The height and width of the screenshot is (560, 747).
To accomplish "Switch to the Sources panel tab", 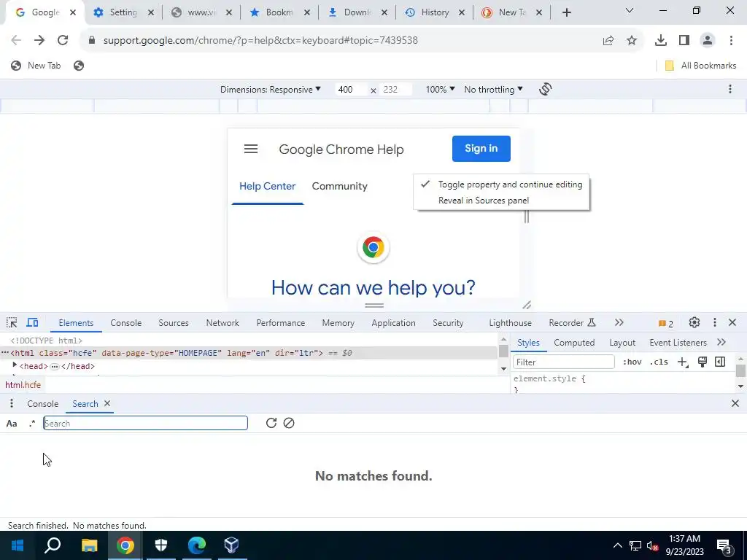I will pyautogui.click(x=174, y=323).
